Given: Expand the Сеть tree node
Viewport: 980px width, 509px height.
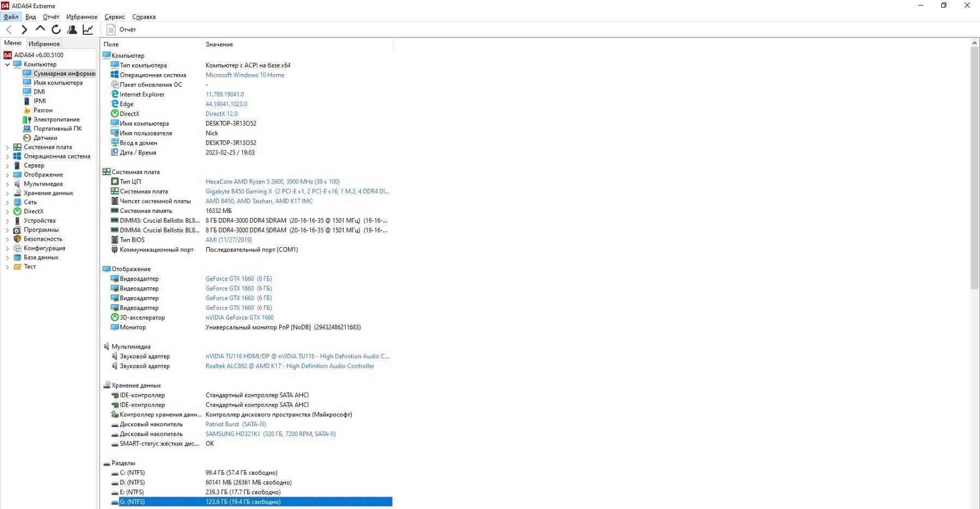Looking at the screenshot, I should pyautogui.click(x=7, y=202).
